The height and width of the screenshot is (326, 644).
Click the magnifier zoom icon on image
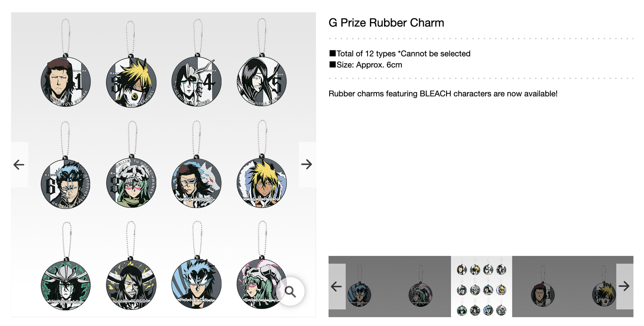[290, 291]
